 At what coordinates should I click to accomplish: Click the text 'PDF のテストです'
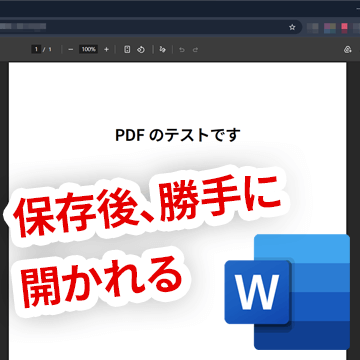click(x=178, y=135)
